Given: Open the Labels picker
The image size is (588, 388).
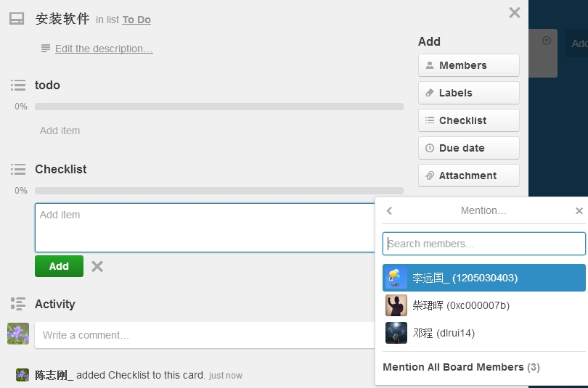Looking at the screenshot, I should (x=468, y=93).
